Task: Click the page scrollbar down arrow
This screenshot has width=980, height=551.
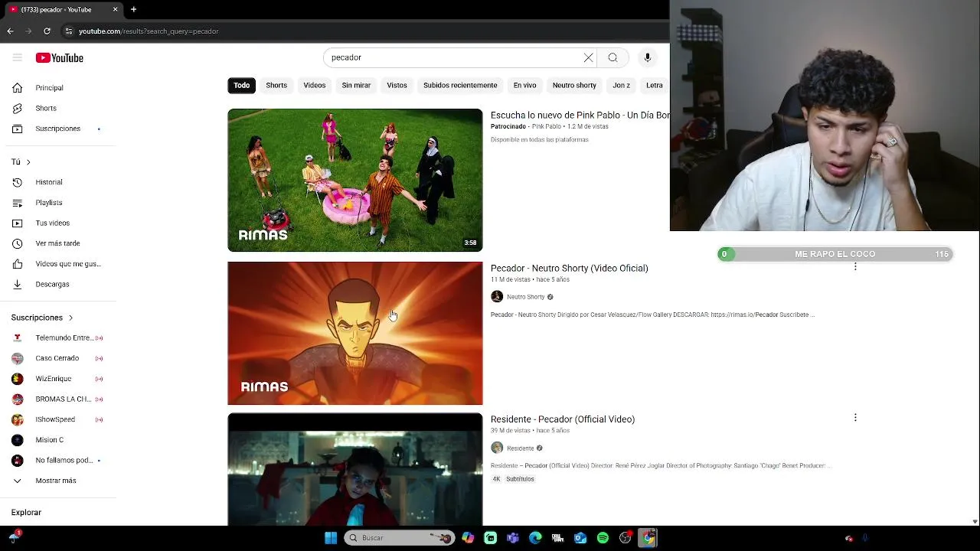Action: 975,521
